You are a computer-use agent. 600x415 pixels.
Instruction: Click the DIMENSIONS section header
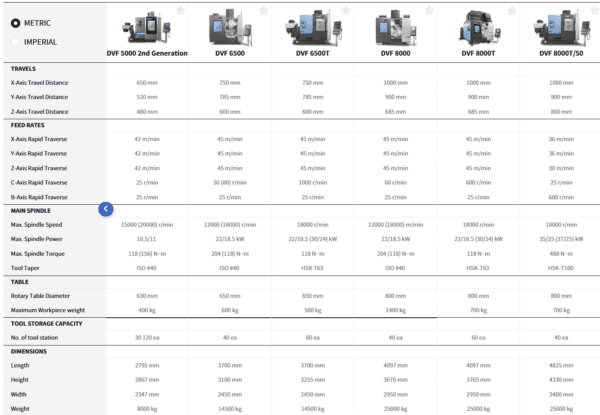pyautogui.click(x=29, y=351)
